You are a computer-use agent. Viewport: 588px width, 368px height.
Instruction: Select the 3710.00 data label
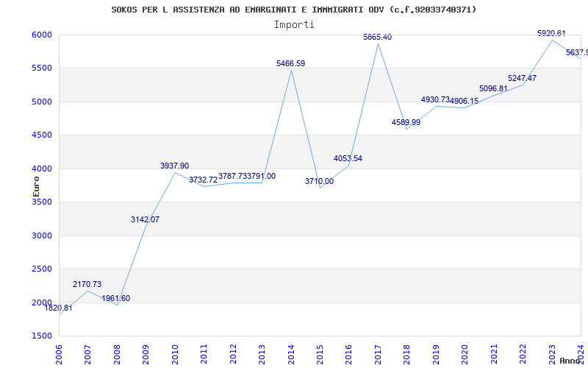point(319,181)
